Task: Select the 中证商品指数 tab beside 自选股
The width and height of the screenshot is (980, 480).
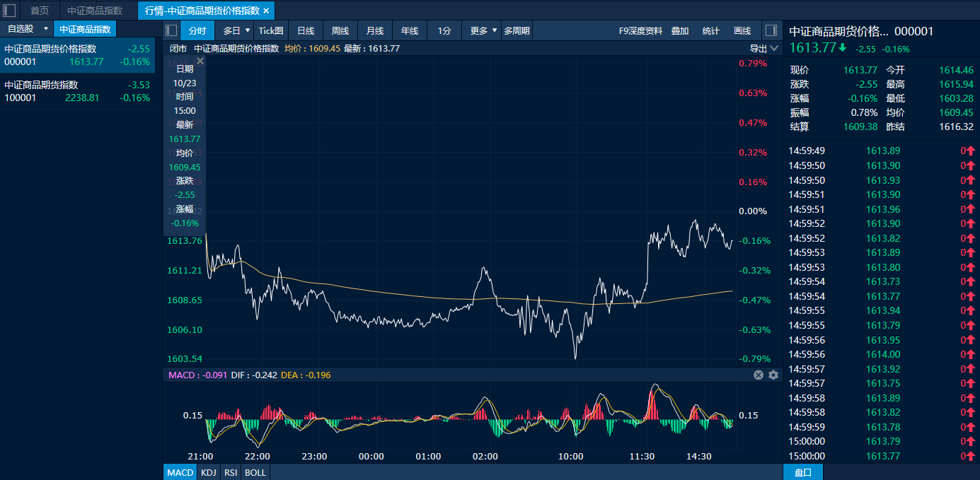Action: [x=85, y=29]
